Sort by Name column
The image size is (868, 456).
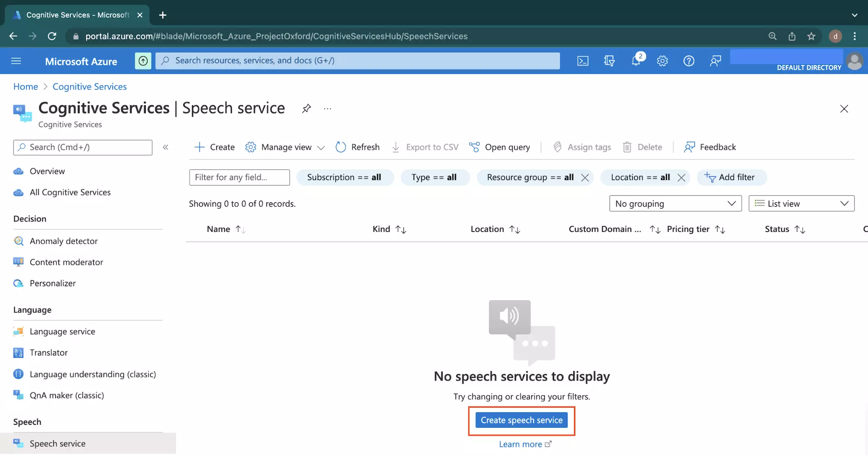226,229
